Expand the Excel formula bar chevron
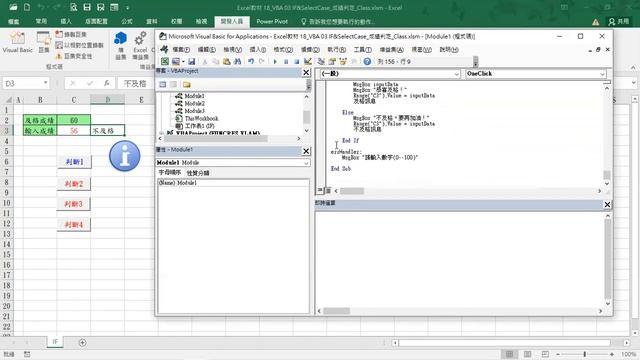640x360 pixels. tap(633, 83)
